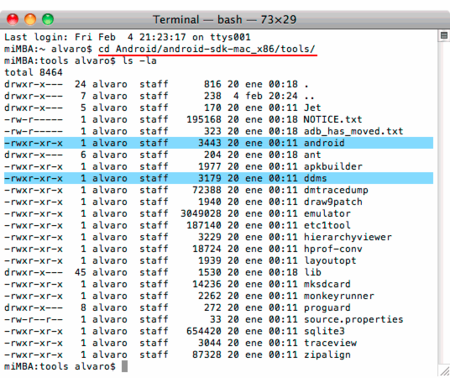Click the file size value 187140
The image size is (450, 378).
click(204, 225)
